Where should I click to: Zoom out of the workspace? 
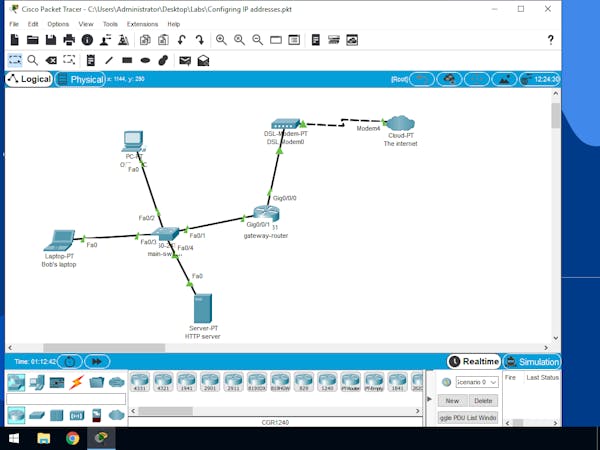258,40
